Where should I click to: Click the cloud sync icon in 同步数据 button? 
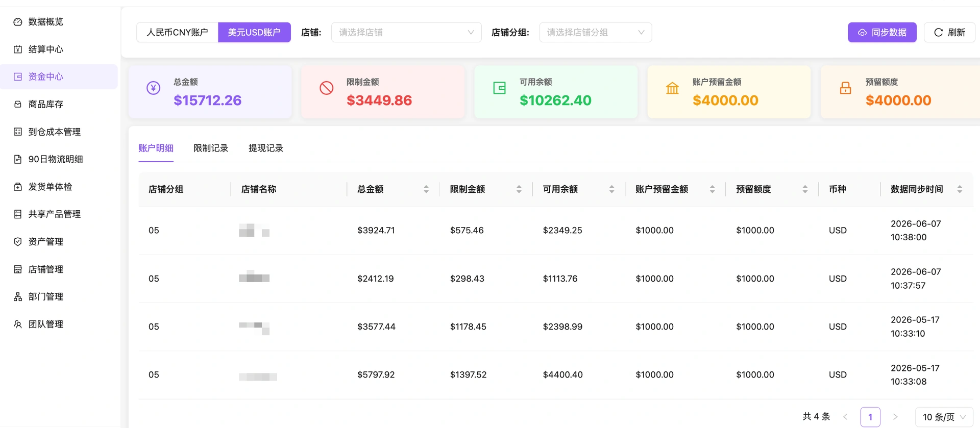(862, 33)
